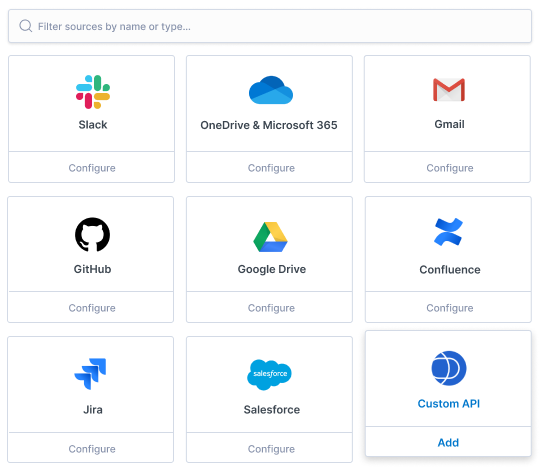Screen dimensions: 540x470
Task: Click the Google Drive triangle icon
Action: (x=270, y=237)
